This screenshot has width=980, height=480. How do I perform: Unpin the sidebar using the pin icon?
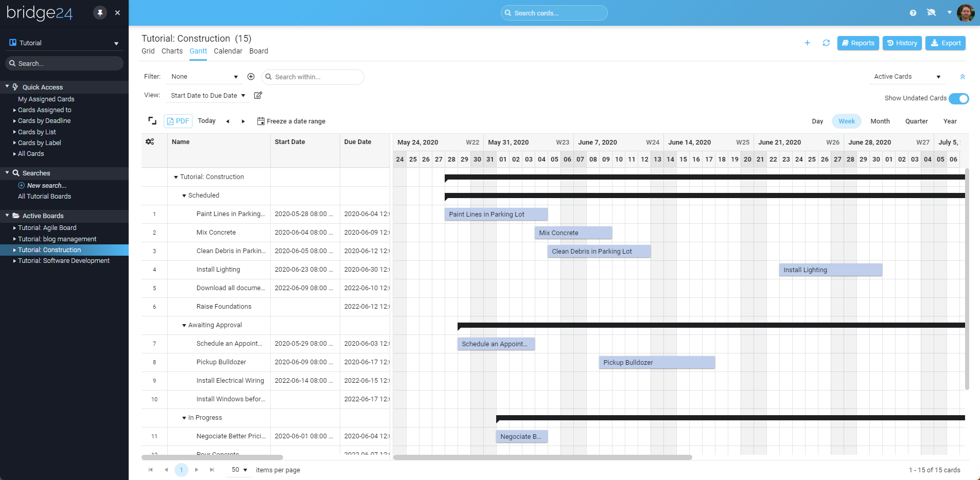(x=100, y=12)
